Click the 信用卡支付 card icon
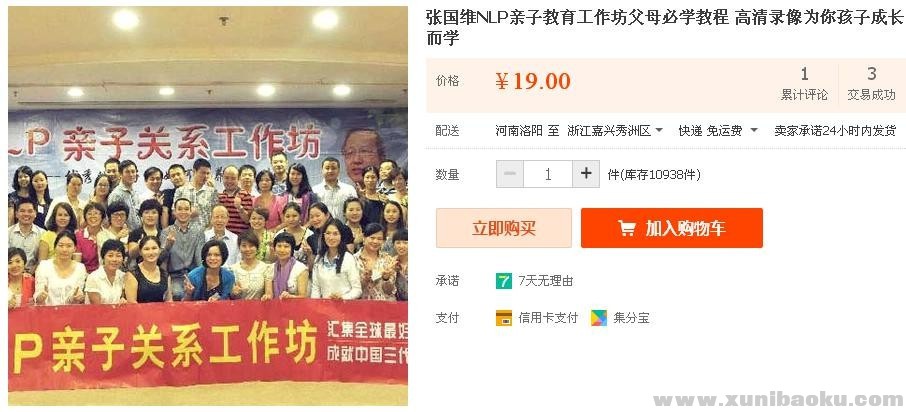The height and width of the screenshot is (412, 906). (x=504, y=318)
